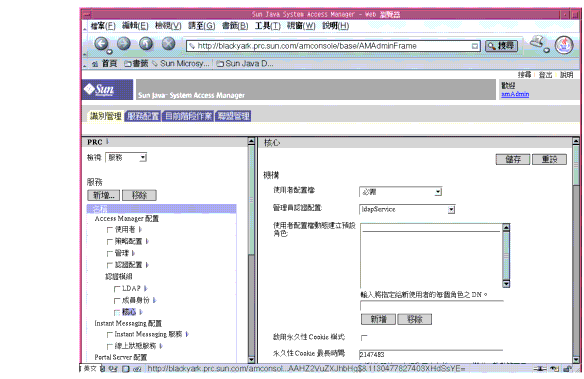Click the 登出 logout link
This screenshot has width=584, height=379.
[x=545, y=75]
